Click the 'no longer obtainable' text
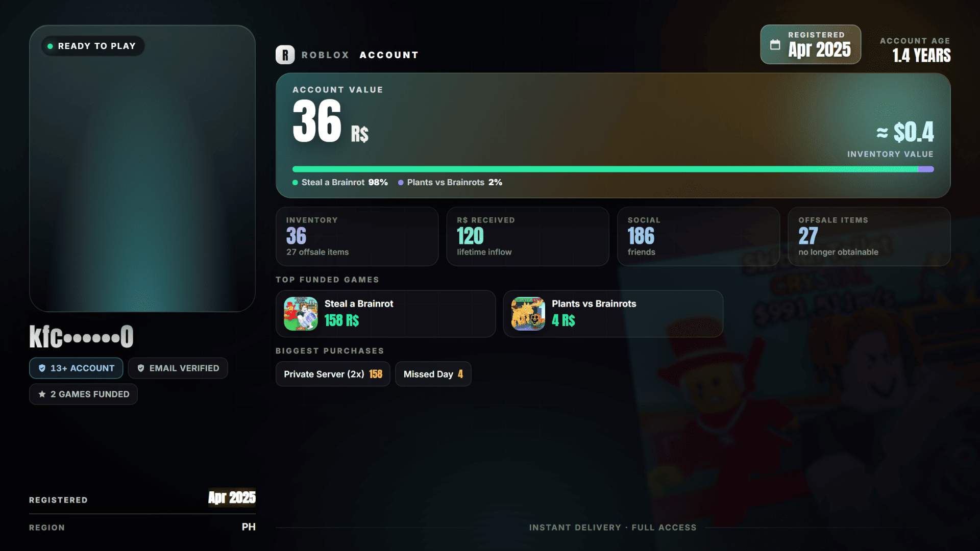Screen dimensions: 980x551 838,252
